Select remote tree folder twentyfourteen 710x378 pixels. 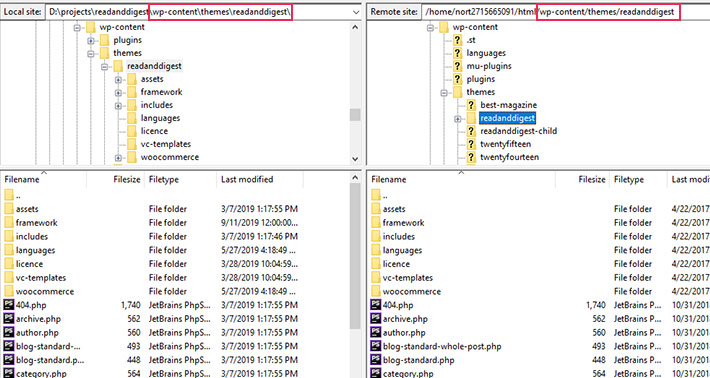click(x=509, y=158)
